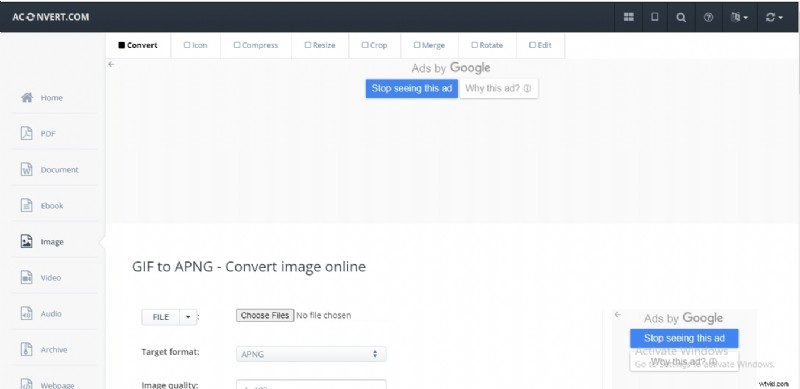
Task: Go to Home in the sidebar
Action: tap(52, 98)
